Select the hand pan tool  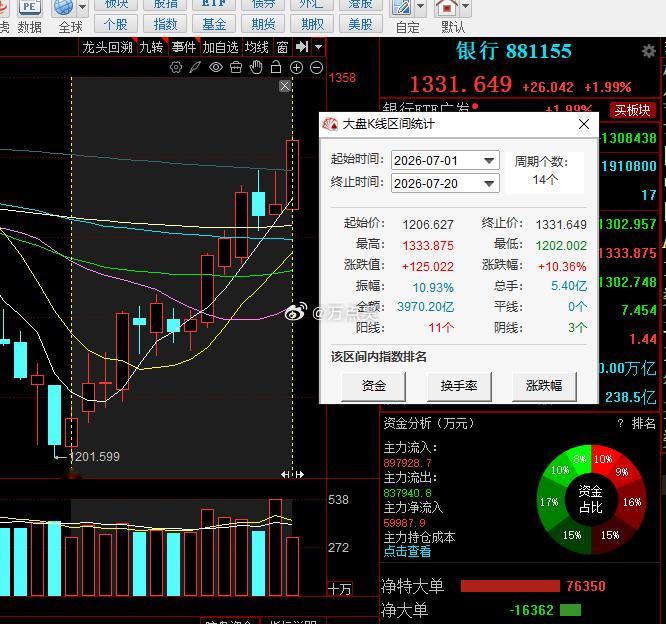(x=256, y=67)
